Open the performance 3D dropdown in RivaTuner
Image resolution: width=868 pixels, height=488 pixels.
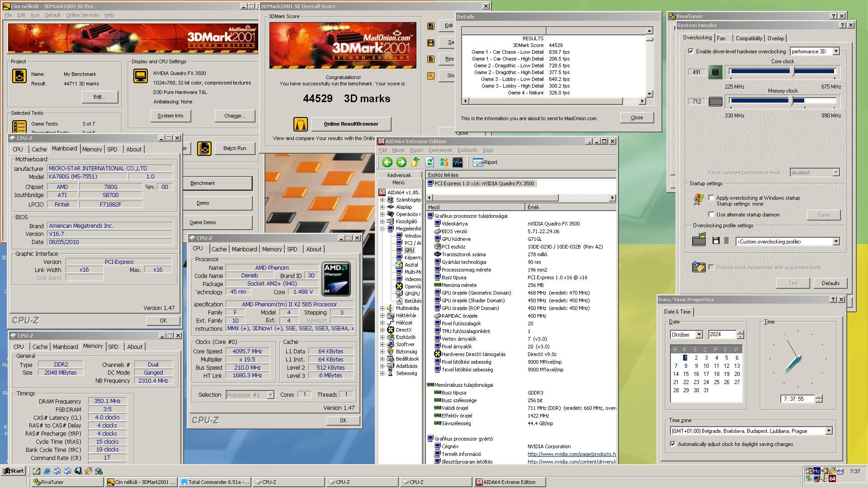click(x=836, y=52)
